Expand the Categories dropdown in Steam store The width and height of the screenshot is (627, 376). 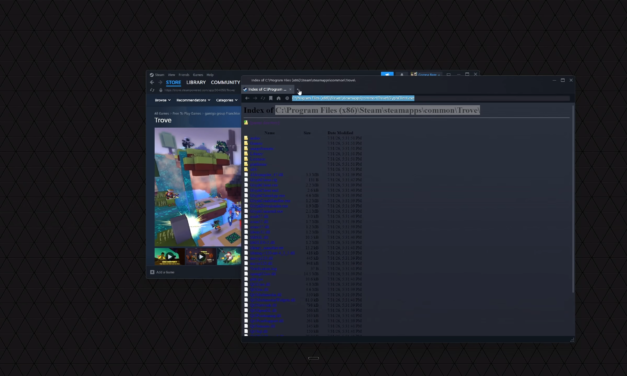click(227, 100)
